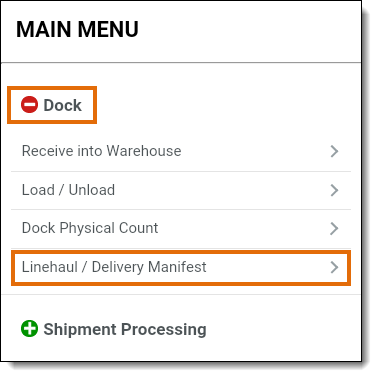The width and height of the screenshot is (377, 377).
Task: Click the chevron beside Dock Physical Count
Action: [334, 228]
